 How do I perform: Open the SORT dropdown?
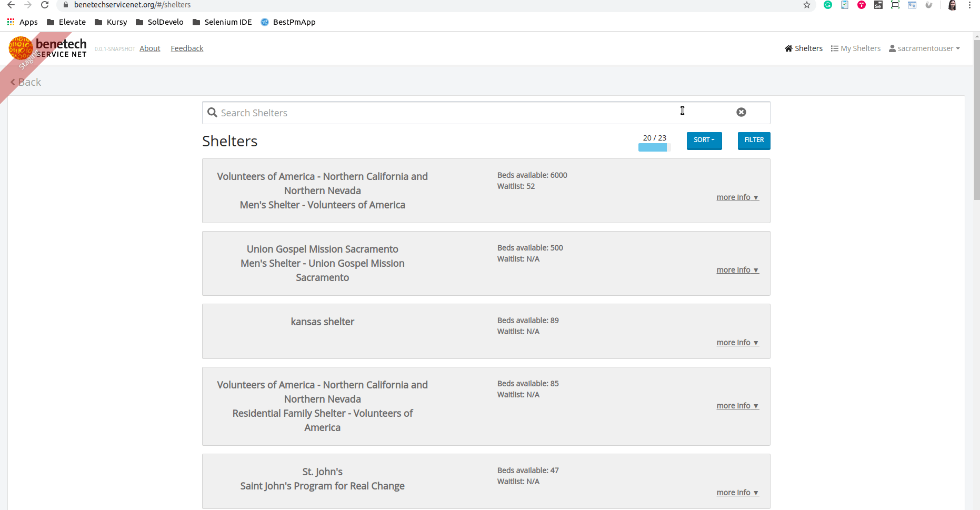(x=704, y=141)
